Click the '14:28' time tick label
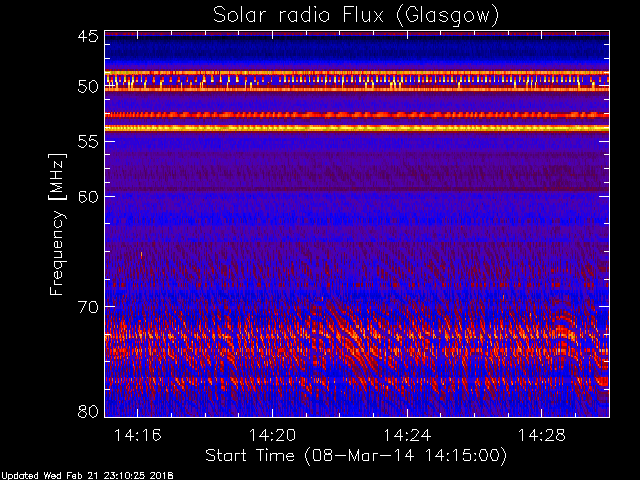Image resolution: width=640 pixels, height=480 pixels. [x=542, y=435]
